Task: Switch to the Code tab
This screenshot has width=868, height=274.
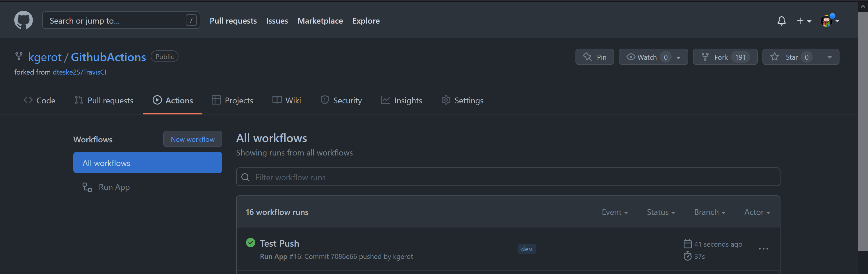Action: pos(39,100)
